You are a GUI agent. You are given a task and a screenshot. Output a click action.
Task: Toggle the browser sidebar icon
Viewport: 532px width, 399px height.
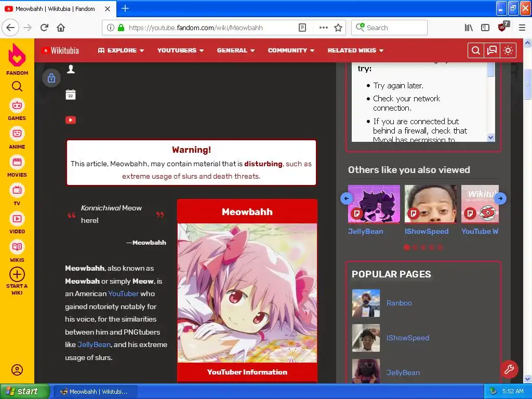pyautogui.click(x=485, y=28)
